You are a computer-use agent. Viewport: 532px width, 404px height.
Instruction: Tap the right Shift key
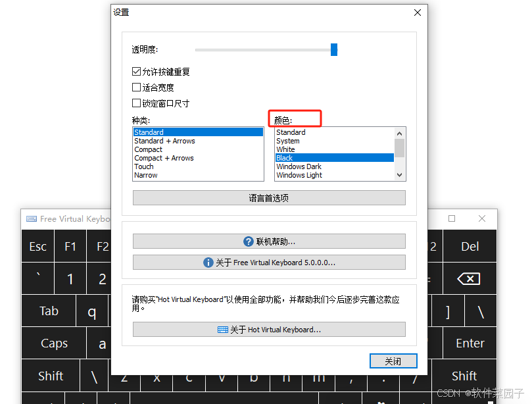[464, 376]
